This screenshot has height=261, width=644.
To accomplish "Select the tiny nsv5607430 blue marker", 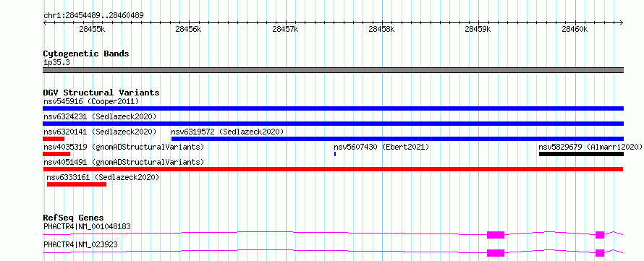I will [335, 154].
